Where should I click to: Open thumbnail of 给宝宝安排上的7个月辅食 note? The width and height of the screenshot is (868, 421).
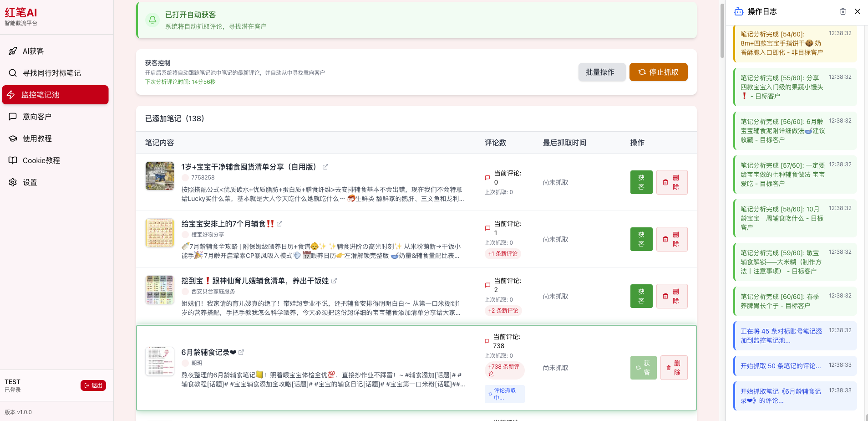click(160, 233)
